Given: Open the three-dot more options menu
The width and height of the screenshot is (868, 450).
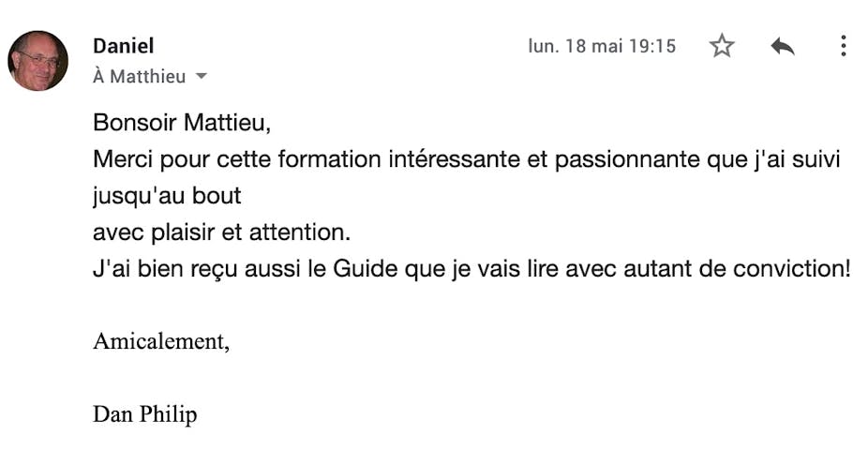Looking at the screenshot, I should coord(843,46).
